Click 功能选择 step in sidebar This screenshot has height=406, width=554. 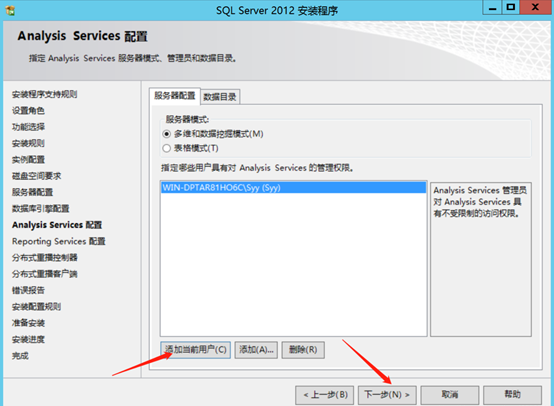click(28, 127)
